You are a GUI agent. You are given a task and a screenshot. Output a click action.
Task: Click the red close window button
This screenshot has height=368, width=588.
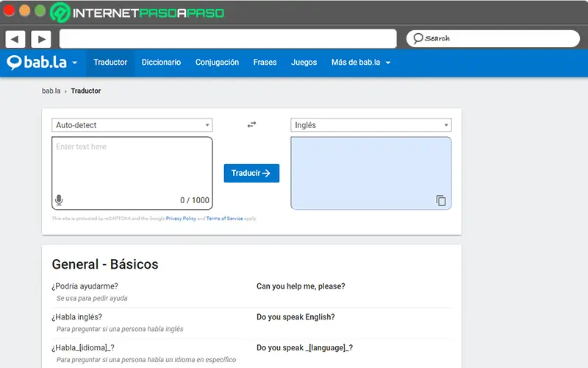[9, 10]
